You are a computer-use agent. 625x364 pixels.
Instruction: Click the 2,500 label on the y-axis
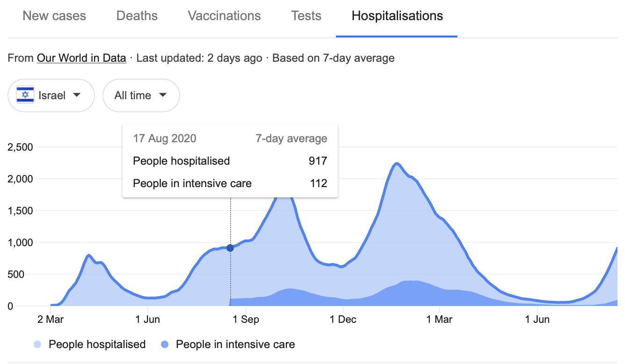[21, 147]
